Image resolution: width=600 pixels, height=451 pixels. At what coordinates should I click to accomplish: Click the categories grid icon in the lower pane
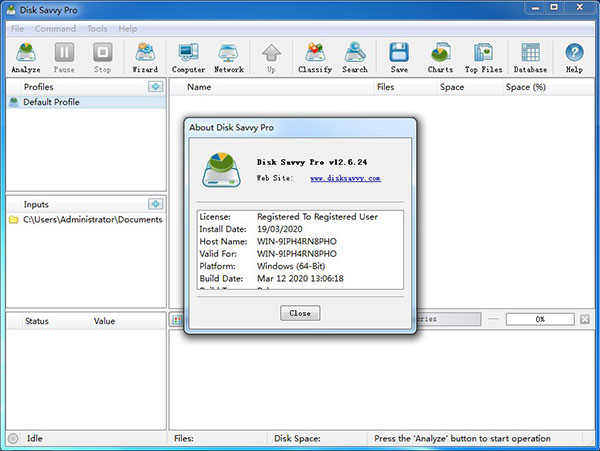coord(177,320)
